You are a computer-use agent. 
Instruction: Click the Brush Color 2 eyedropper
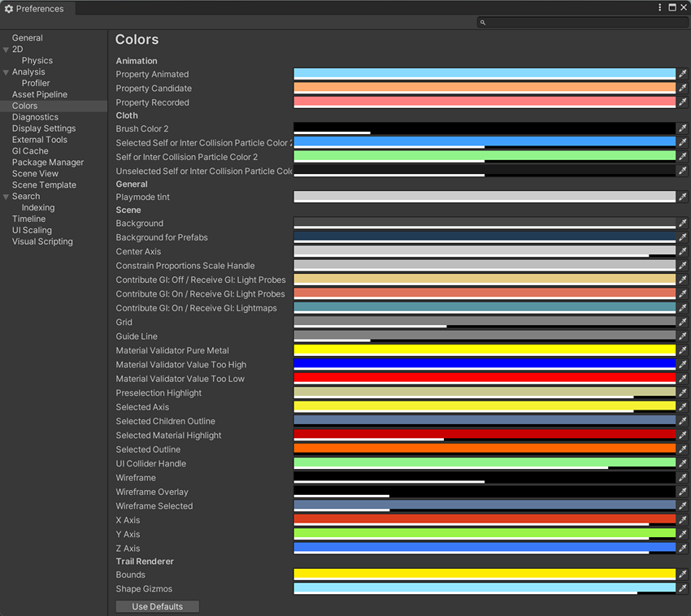tap(682, 128)
